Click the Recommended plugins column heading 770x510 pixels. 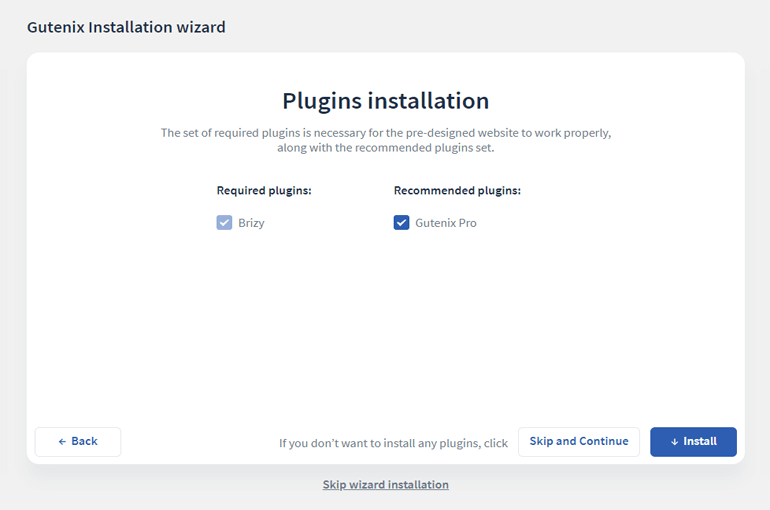click(x=457, y=190)
